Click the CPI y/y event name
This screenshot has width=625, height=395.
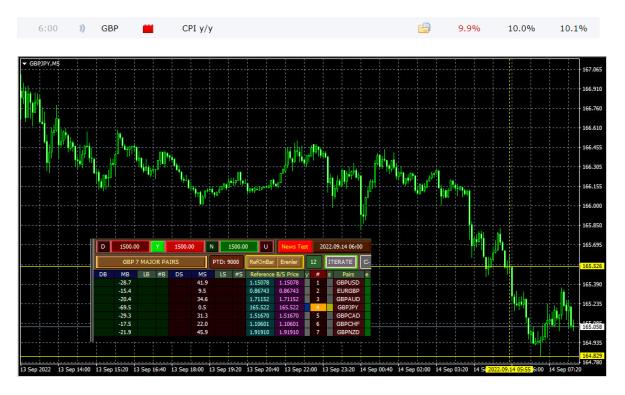(x=197, y=28)
